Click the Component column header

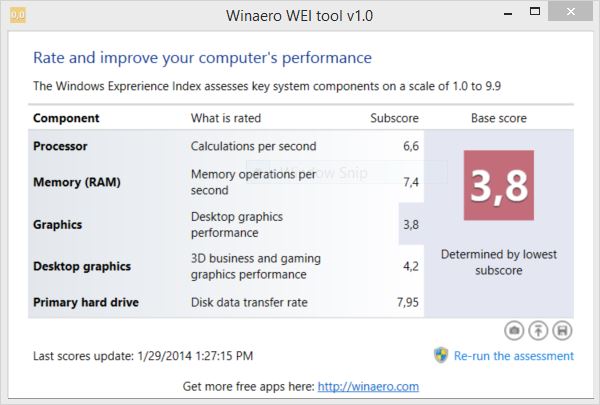click(66, 118)
